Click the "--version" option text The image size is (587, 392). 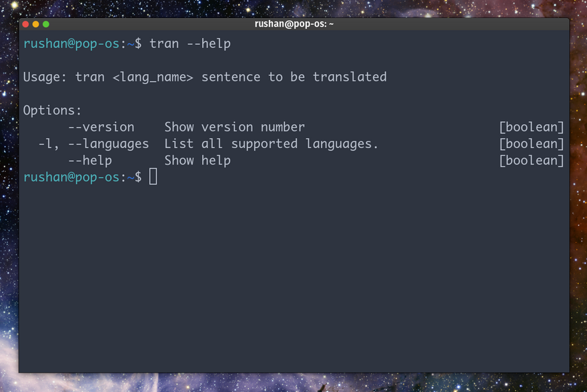point(101,127)
